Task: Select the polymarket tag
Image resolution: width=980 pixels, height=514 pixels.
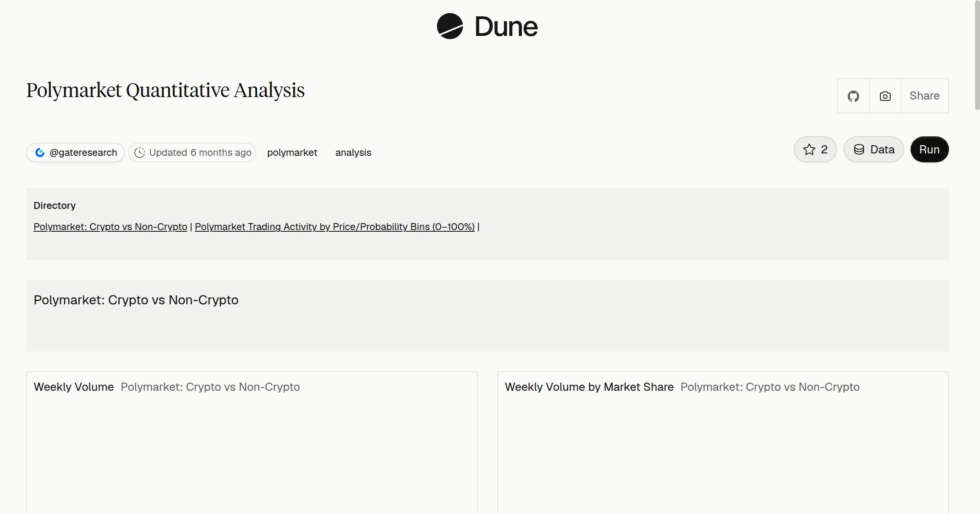Action: (x=292, y=153)
